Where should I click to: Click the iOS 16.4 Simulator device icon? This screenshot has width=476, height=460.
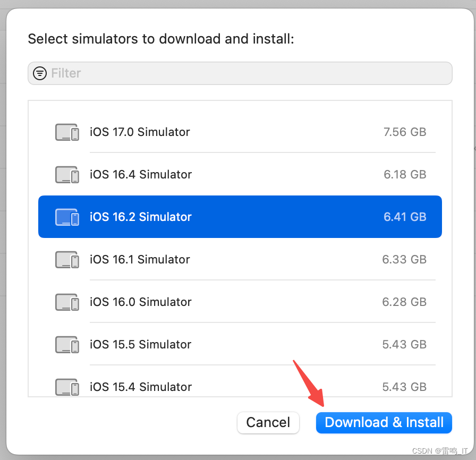[67, 175]
